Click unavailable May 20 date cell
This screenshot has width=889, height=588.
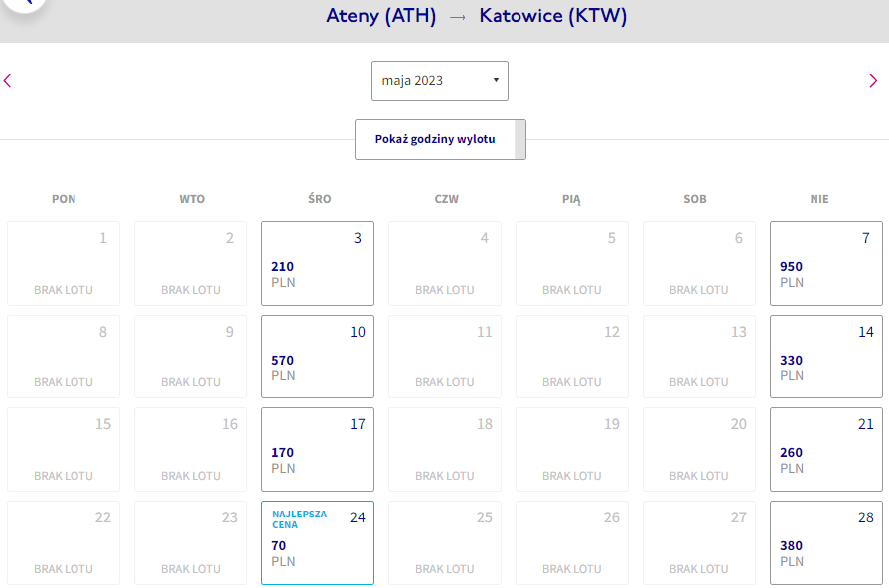[x=699, y=450]
